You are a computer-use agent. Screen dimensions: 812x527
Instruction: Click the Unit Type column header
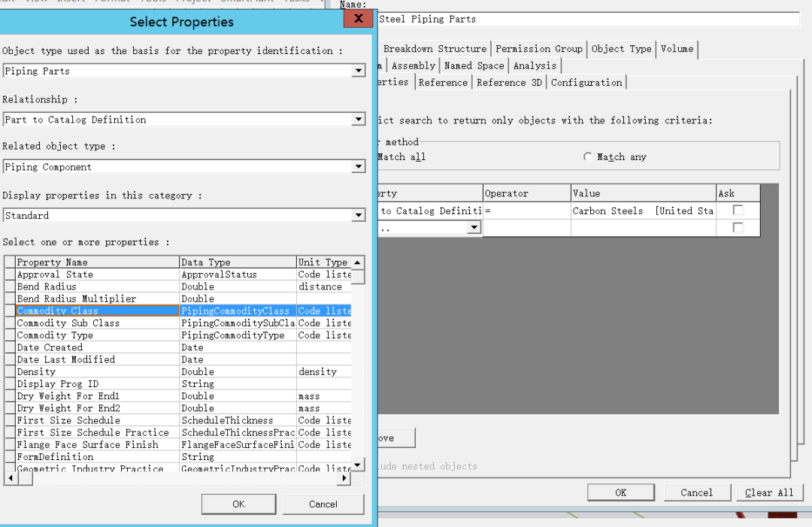pos(323,262)
